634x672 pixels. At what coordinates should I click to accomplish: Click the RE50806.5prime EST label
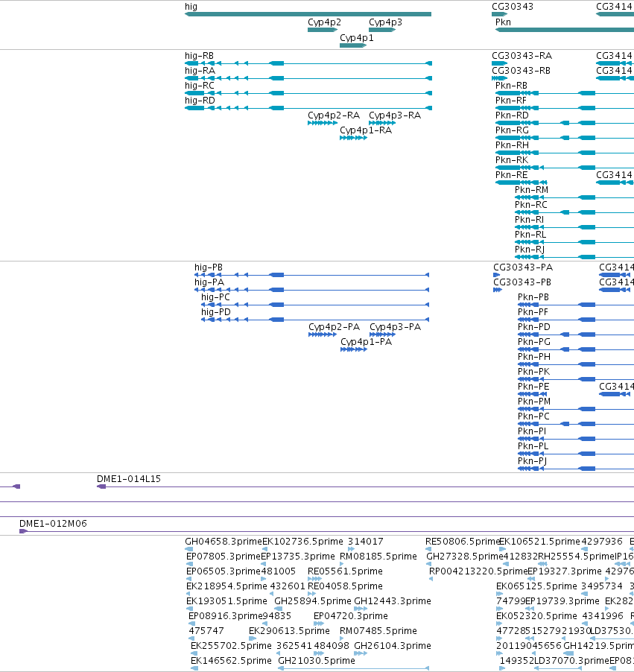tap(463, 542)
